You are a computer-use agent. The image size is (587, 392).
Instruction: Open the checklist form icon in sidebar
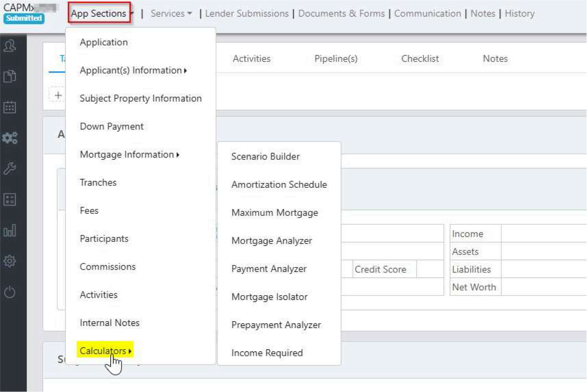(10, 199)
